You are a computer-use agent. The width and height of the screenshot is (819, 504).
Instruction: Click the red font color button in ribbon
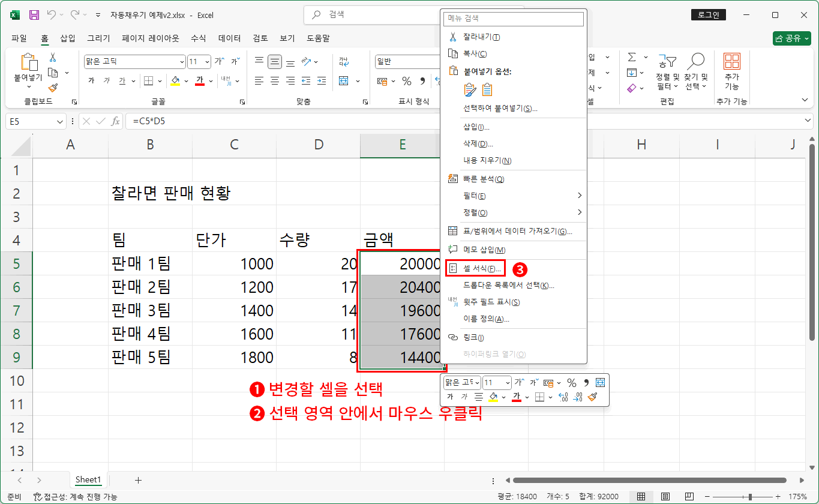pyautogui.click(x=200, y=80)
